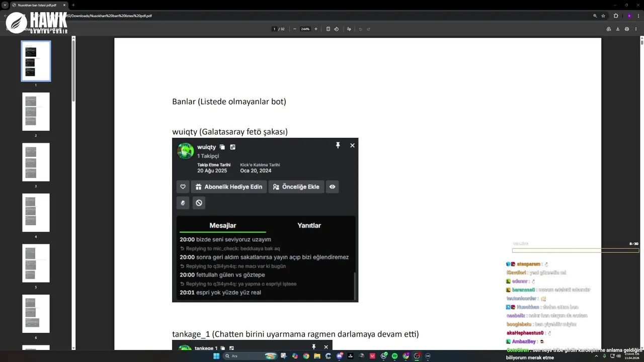Edit the 244% zoom level field
Image resolution: width=644 pixels, height=362 pixels.
click(305, 29)
